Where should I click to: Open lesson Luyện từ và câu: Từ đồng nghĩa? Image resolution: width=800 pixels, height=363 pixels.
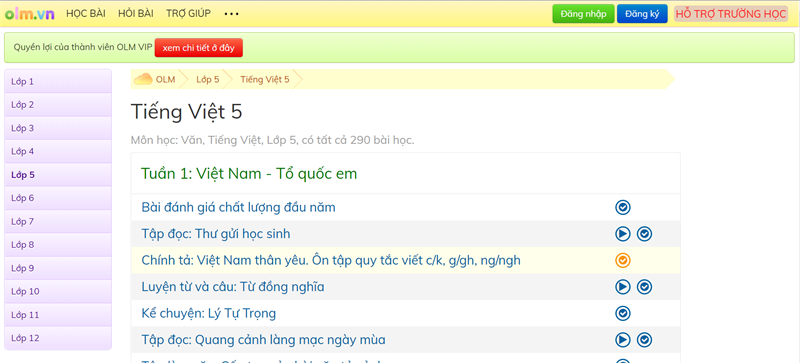(233, 287)
